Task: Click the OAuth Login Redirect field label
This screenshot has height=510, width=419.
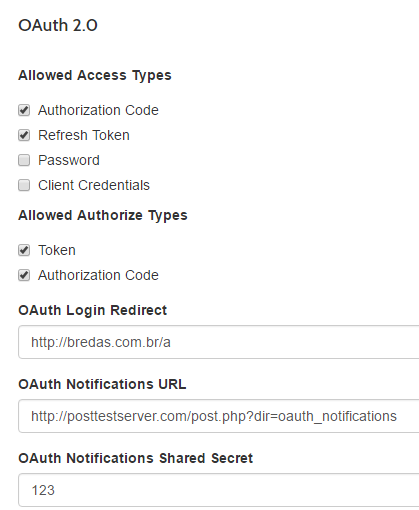Action: point(92,310)
